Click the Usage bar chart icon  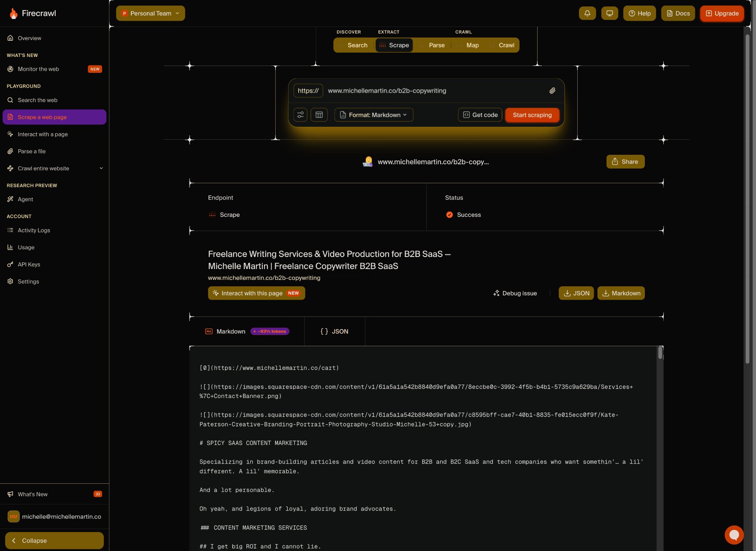point(10,247)
